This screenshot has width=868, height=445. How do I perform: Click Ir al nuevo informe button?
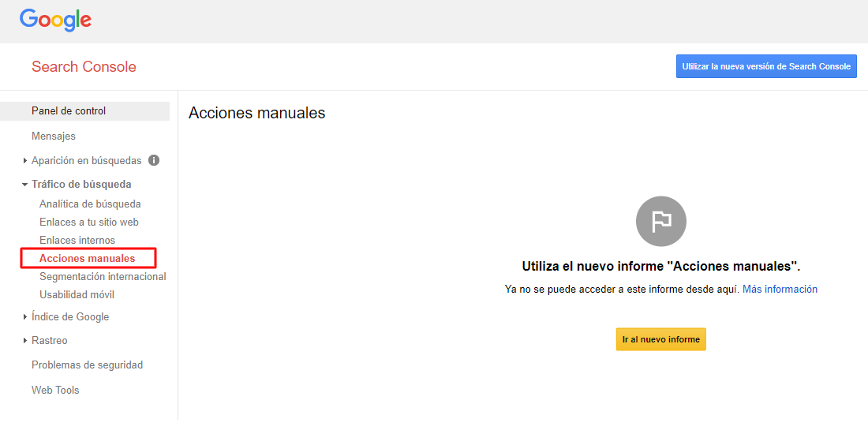click(x=661, y=339)
